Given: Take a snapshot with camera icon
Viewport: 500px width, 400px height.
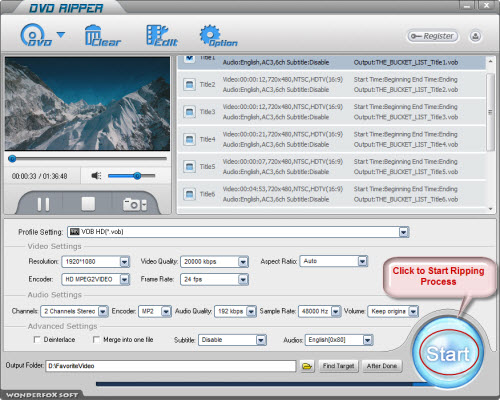Looking at the screenshot, I should click(x=135, y=205).
